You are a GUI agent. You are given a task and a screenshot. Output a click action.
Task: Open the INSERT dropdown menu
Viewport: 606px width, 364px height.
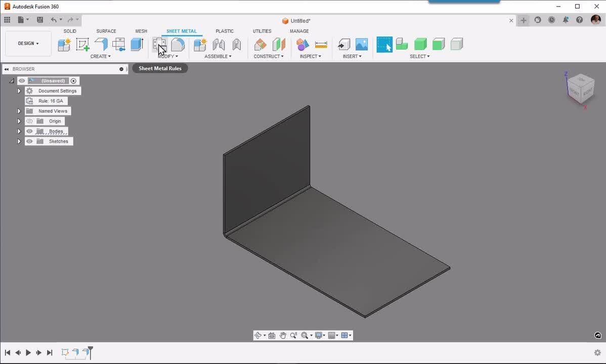pyautogui.click(x=352, y=57)
